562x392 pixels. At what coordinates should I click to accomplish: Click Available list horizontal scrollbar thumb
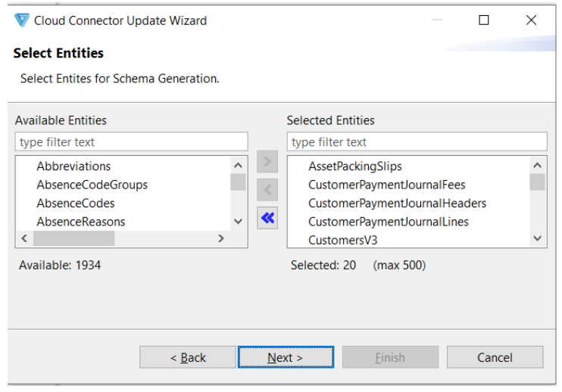click(x=73, y=238)
